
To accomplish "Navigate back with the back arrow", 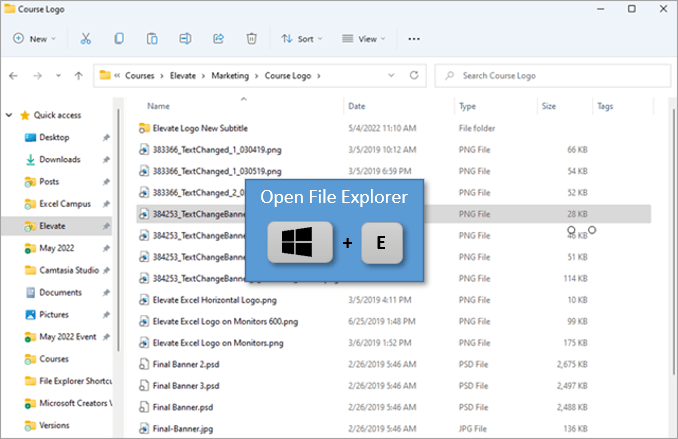I will 15,75.
